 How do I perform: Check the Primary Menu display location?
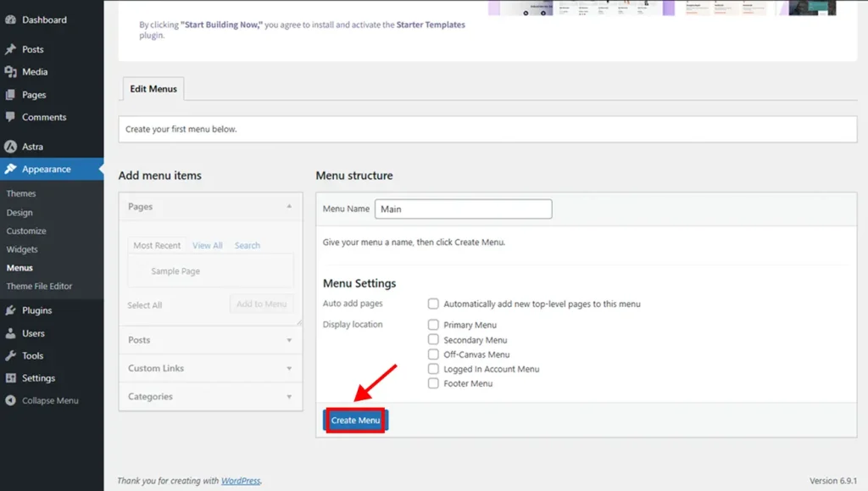(x=432, y=325)
